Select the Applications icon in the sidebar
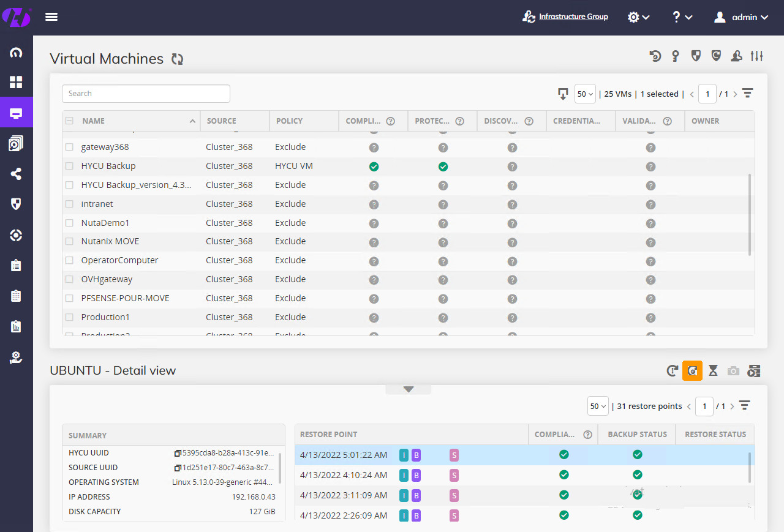784x532 pixels. coord(17,143)
